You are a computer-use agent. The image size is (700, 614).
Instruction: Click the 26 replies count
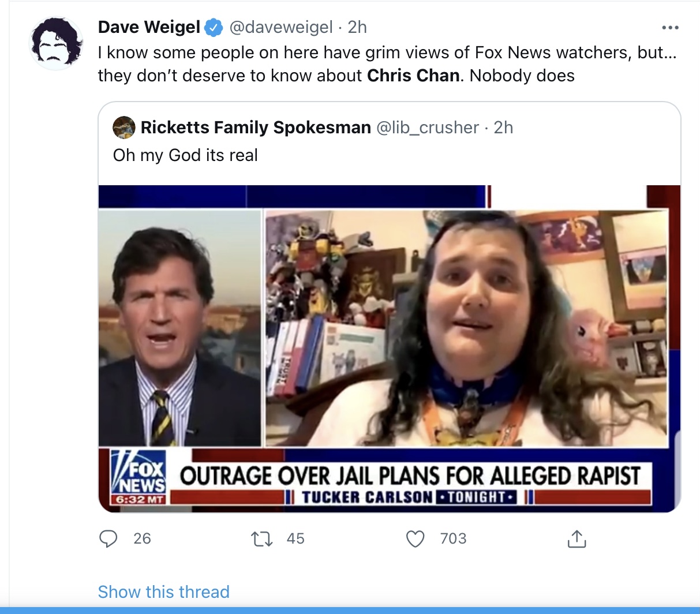tap(142, 538)
